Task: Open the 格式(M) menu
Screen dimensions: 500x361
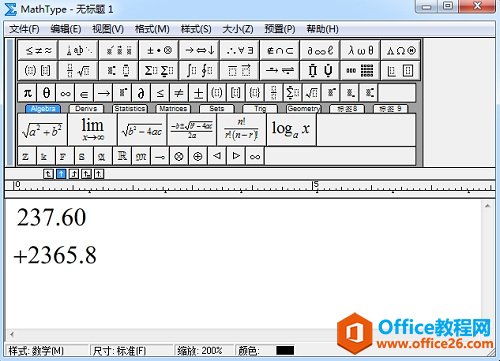Action: [x=152, y=29]
